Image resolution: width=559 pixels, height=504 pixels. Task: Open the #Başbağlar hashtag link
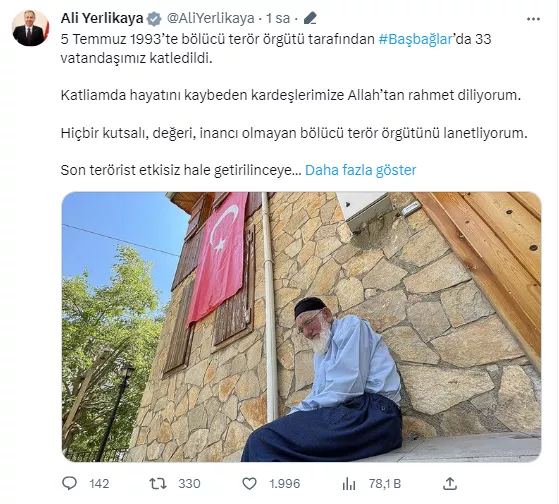click(x=415, y=39)
